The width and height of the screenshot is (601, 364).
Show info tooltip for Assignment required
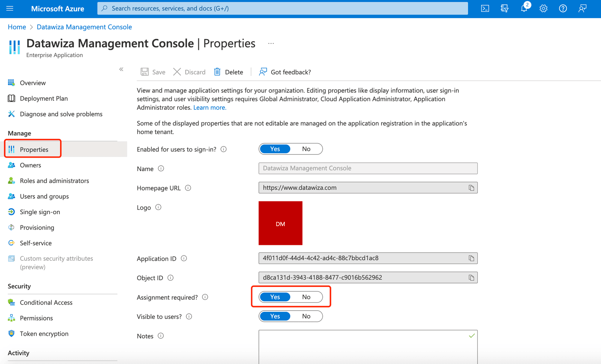click(205, 297)
